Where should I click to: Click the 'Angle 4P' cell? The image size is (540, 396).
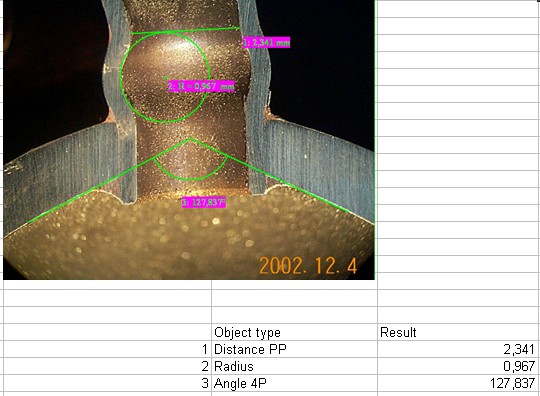pos(294,383)
